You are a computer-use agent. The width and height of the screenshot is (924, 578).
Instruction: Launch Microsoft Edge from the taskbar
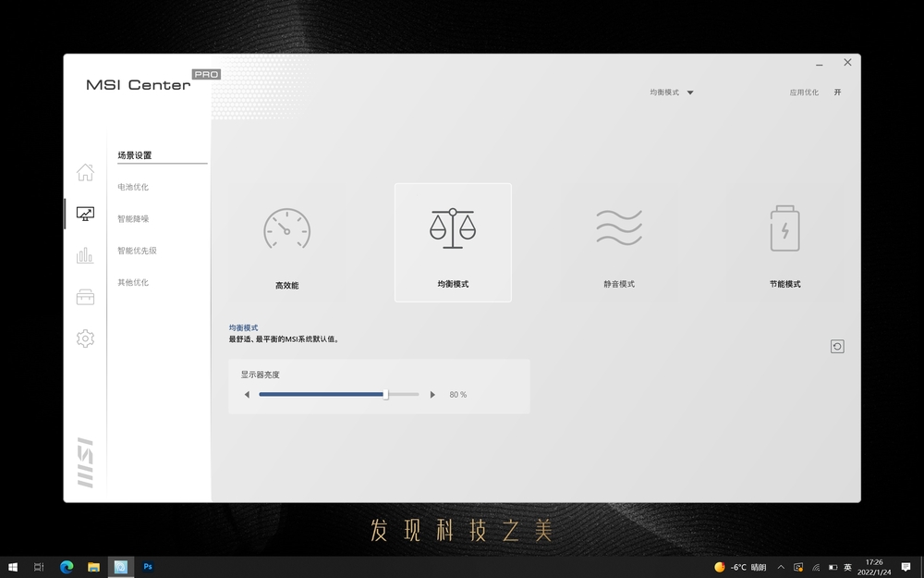tap(67, 568)
